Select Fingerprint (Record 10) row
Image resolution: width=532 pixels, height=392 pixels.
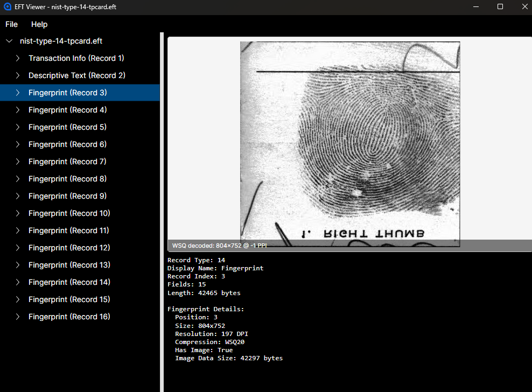(80, 213)
